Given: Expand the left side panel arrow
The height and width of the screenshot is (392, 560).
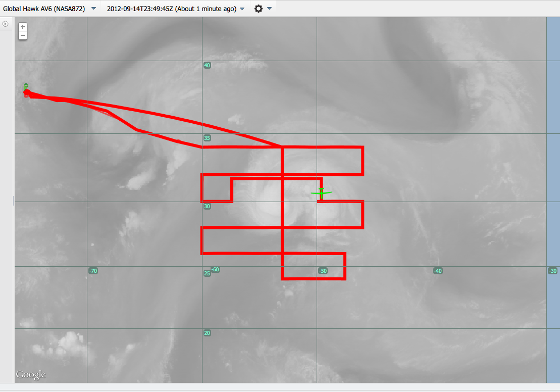Looking at the screenshot, I should click(6, 24).
